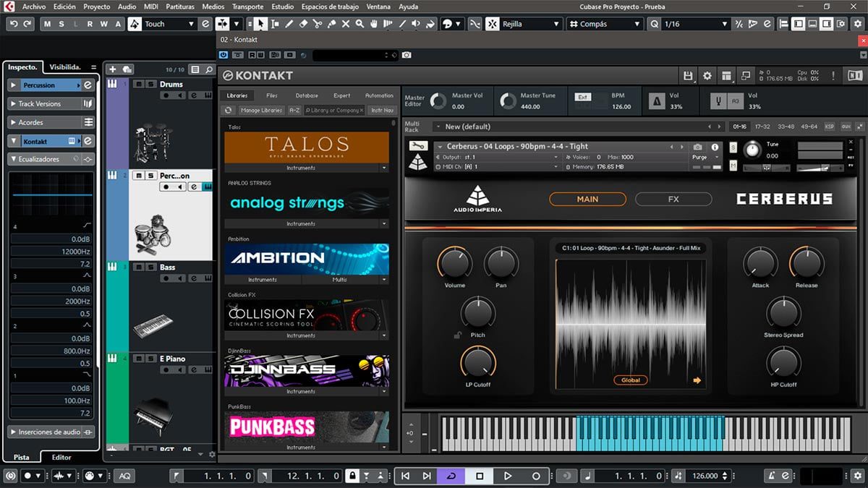Screen dimensions: 868x488
Task: Switch to the Visibilida. tab
Action: pos(64,67)
